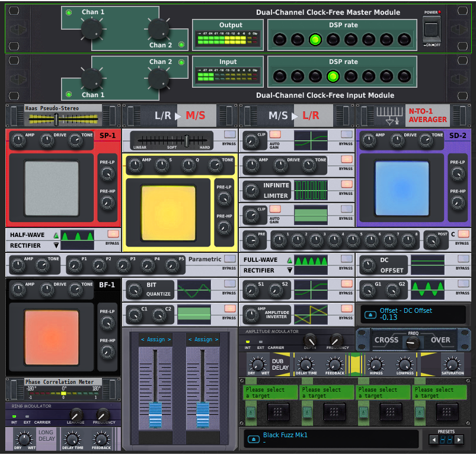Select the first DSP rate button in master module

point(280,40)
